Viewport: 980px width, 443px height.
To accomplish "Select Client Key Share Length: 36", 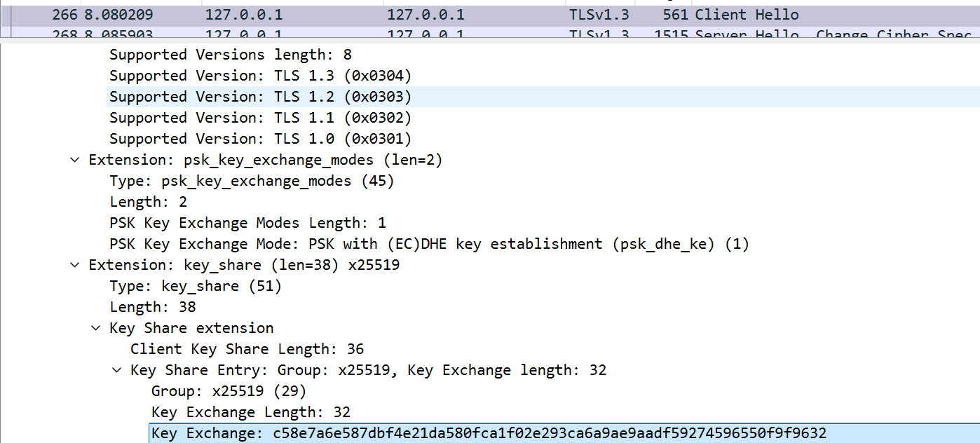I will click(x=247, y=349).
